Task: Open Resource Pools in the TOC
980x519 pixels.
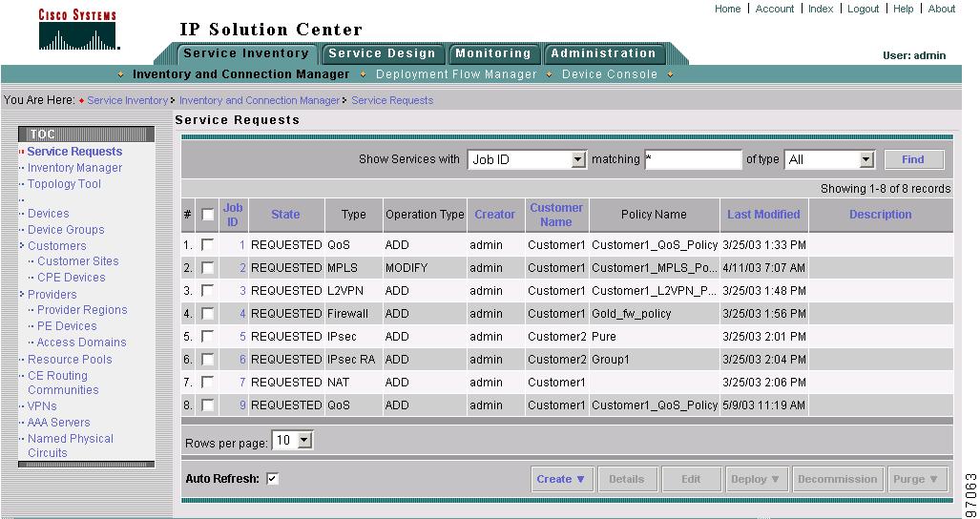Action: (70, 360)
